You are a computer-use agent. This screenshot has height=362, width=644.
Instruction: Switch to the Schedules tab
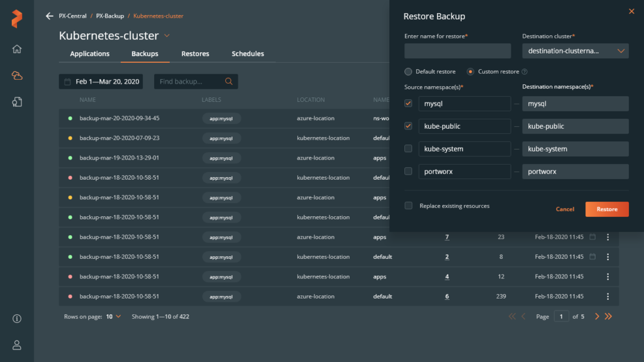[x=248, y=54]
